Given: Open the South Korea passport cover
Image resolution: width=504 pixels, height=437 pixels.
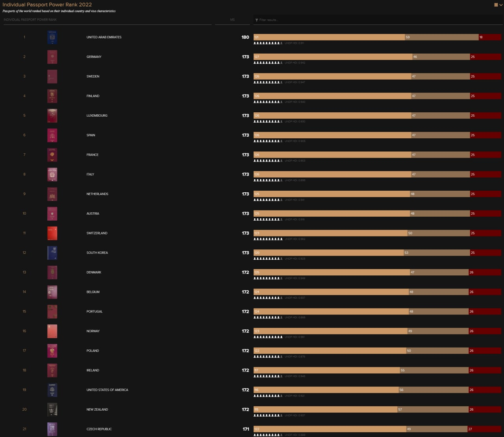Looking at the screenshot, I should tap(52, 253).
